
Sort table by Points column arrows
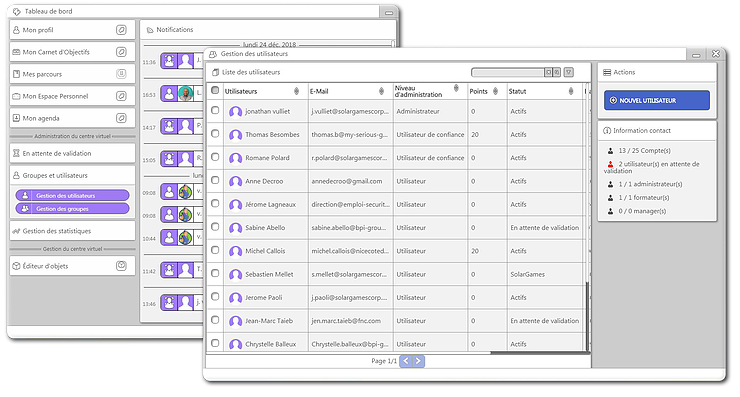point(496,91)
